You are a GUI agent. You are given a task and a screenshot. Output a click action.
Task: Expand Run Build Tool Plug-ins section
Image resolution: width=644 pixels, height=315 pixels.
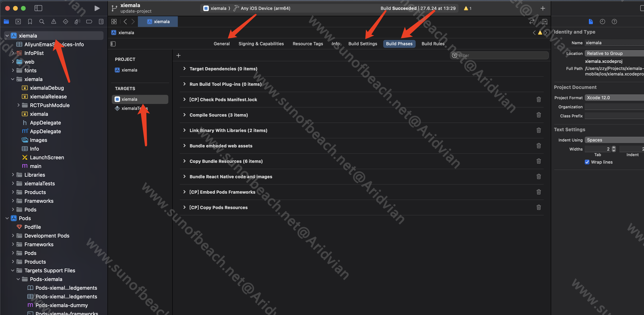[x=185, y=84]
